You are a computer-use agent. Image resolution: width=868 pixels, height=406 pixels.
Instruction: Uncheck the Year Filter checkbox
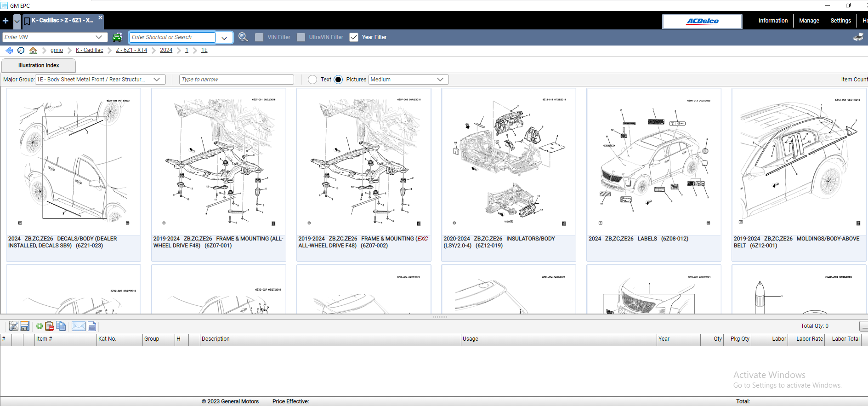point(354,37)
